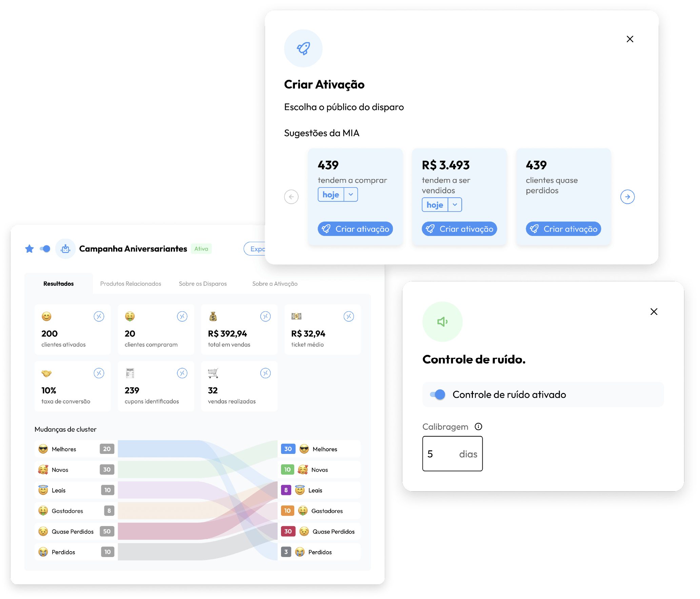Click the robot icon next to Campanha Aniversariantes
This screenshot has height=599, width=700.
[65, 249]
